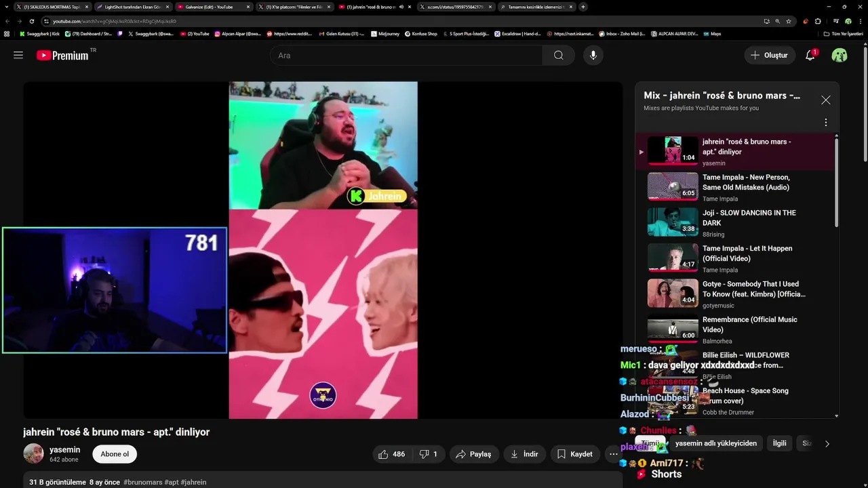
Task: Open the Mix playlist three-dot options
Action: (825, 123)
